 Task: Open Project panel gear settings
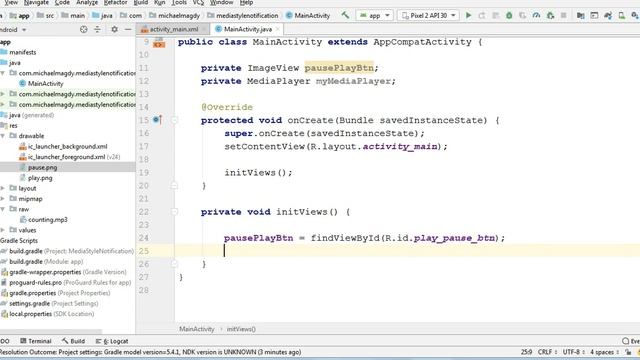115,29
